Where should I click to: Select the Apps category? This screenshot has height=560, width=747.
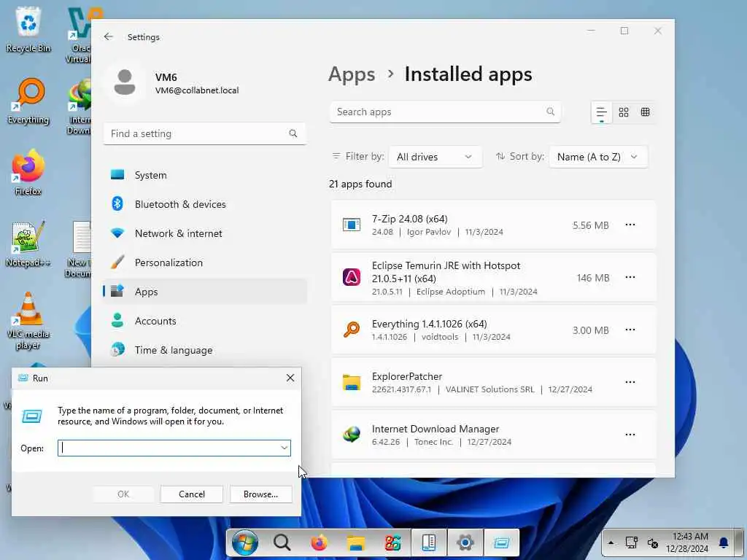205,292
